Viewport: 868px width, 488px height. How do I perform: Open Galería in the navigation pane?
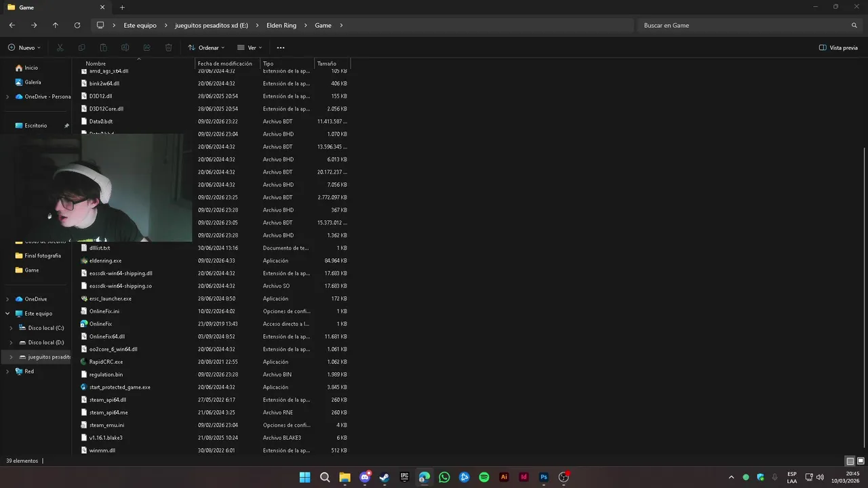(x=33, y=82)
